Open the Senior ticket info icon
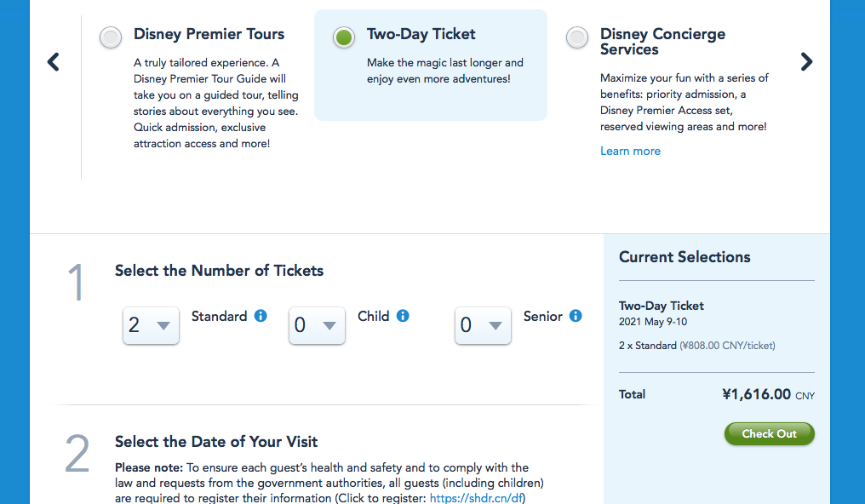 pos(576,316)
